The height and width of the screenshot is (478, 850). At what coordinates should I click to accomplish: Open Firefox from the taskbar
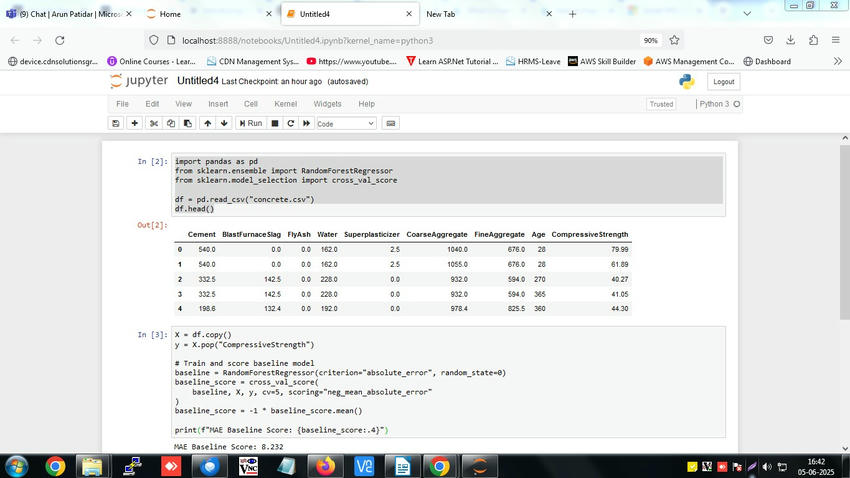pyautogui.click(x=325, y=467)
